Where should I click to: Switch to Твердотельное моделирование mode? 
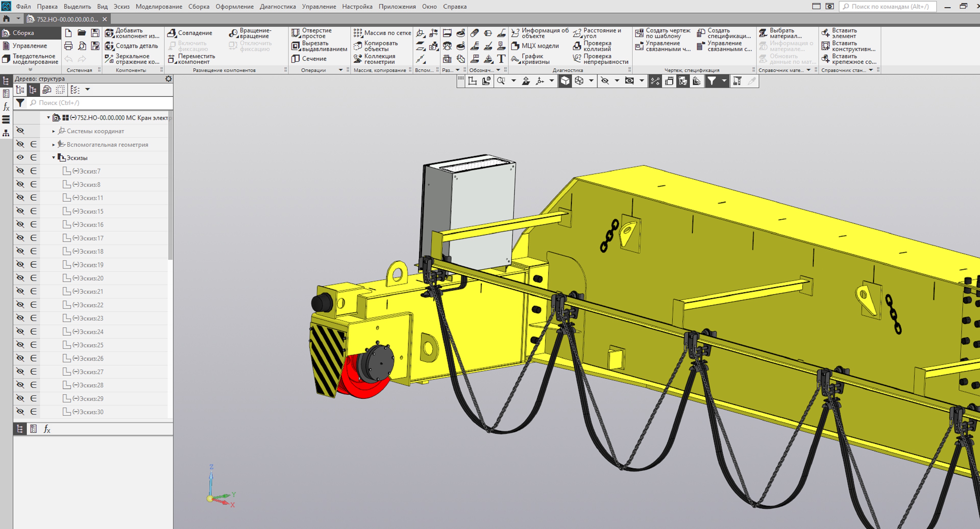pyautogui.click(x=30, y=59)
